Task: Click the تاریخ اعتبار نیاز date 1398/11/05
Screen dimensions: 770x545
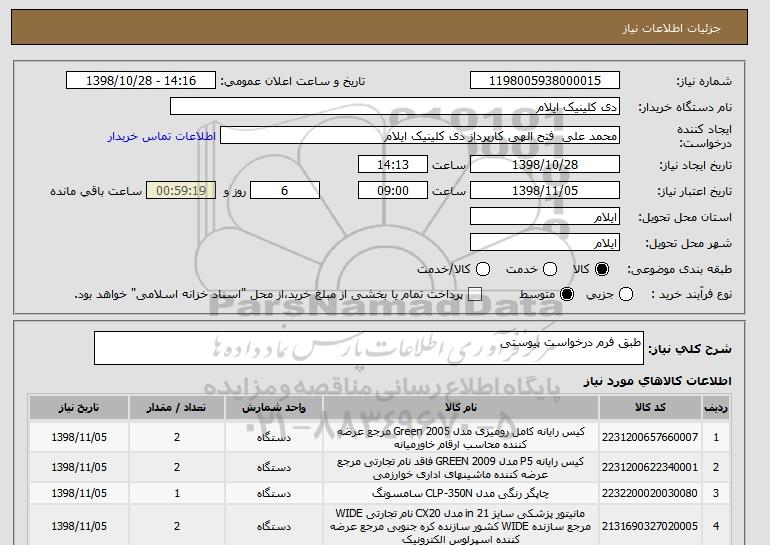Action: click(545, 191)
